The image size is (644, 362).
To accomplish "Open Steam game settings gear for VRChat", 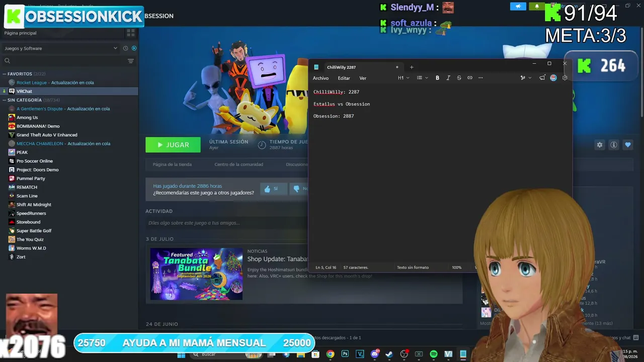I will click(600, 145).
